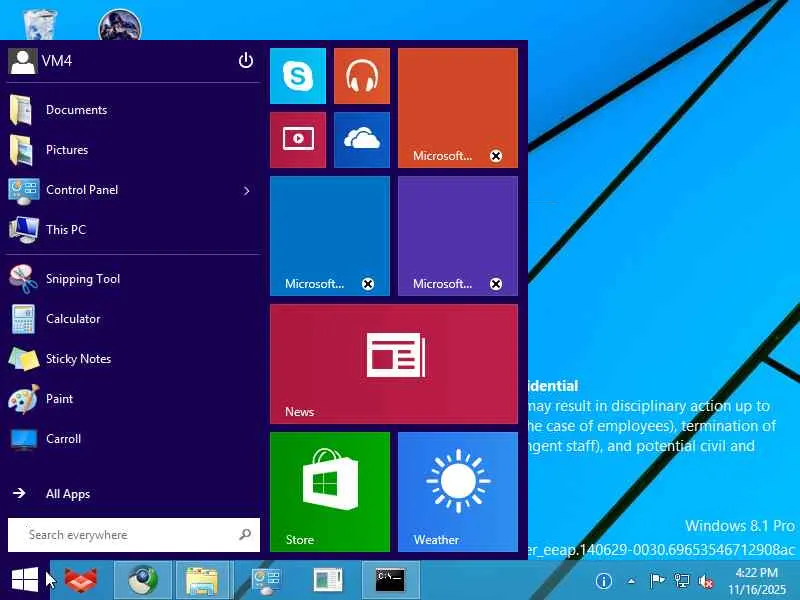Open This PC
This screenshot has height=600, width=800.
click(x=134, y=230)
